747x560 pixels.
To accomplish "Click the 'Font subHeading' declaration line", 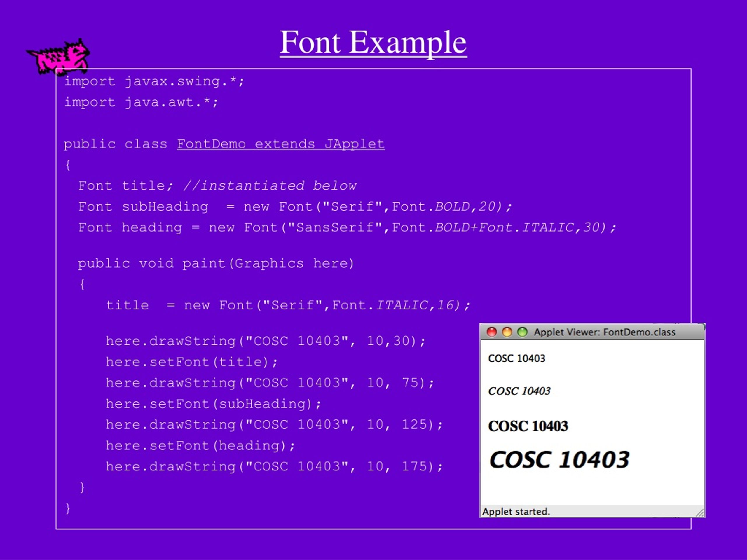I will [x=295, y=206].
